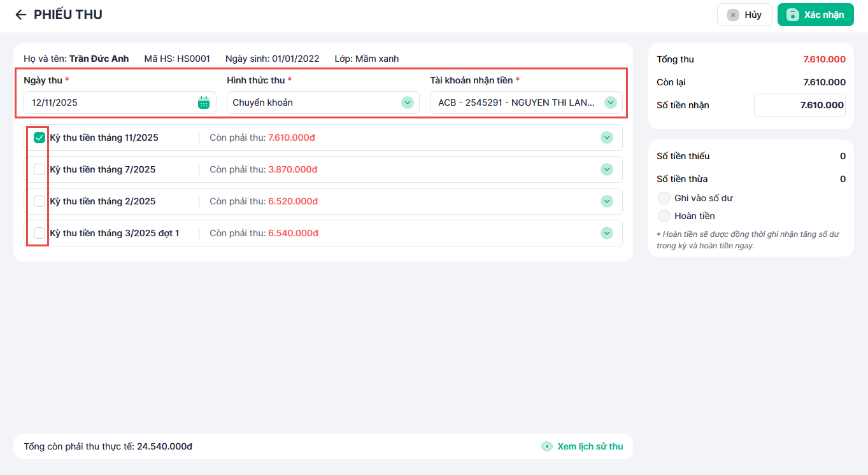
Task: Open the Hình thức thu dropdown
Action: (x=407, y=103)
